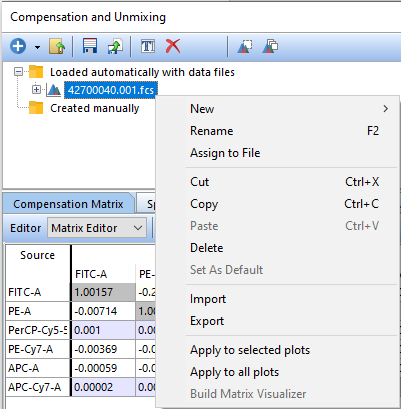Choose Cut from the context menu
Screen dimensions: 401x409
click(x=277, y=182)
